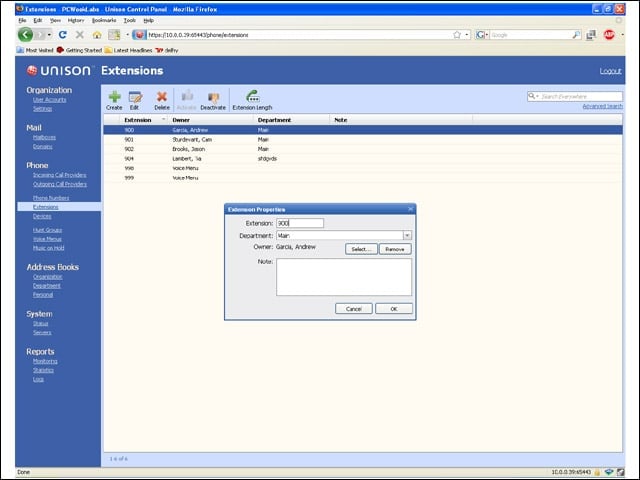Open Music on Hold sidebar link
Screen dimensions: 640x480
point(49,248)
